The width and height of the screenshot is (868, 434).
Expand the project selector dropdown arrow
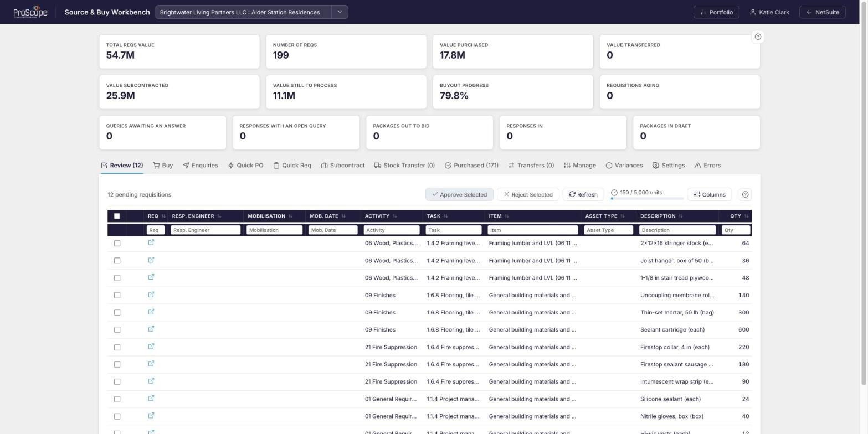coord(340,12)
